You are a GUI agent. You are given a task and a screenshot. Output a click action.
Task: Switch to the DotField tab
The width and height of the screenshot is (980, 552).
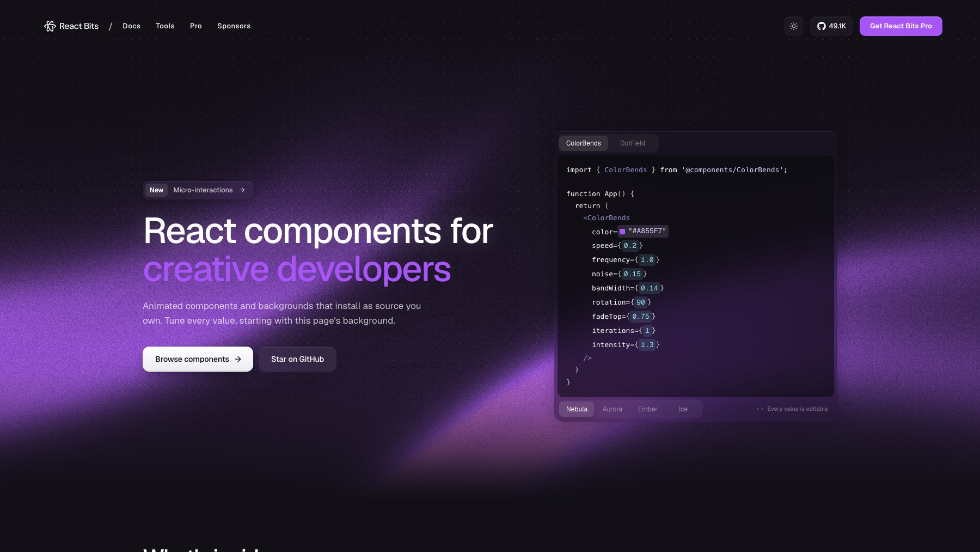coord(633,143)
